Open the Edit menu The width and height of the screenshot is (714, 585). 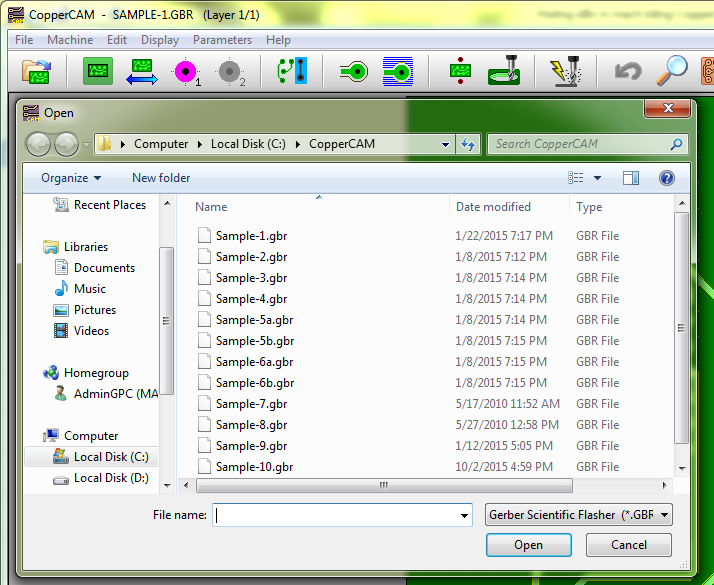pos(117,40)
